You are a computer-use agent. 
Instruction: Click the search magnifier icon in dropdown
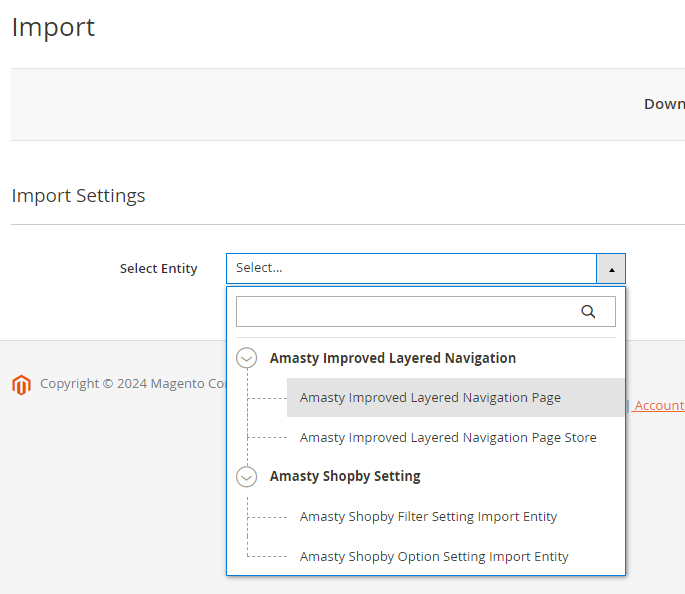click(588, 311)
